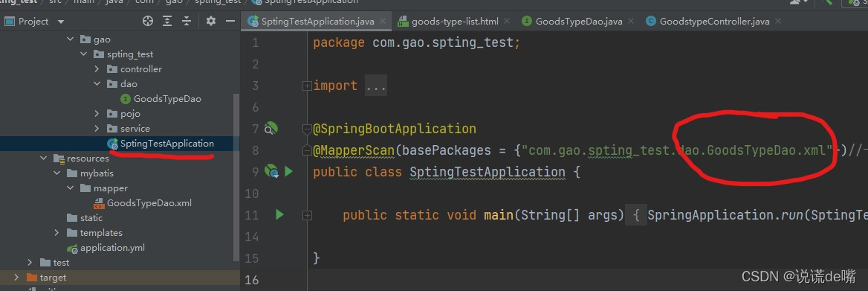Click the SptingTestApplication class name on line 9
This screenshot has width=868, height=291.
[x=488, y=172]
